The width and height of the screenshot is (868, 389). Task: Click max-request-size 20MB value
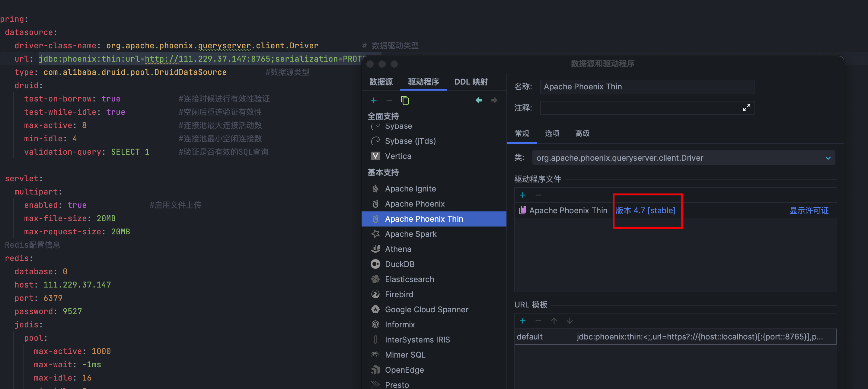pyautogui.click(x=120, y=232)
